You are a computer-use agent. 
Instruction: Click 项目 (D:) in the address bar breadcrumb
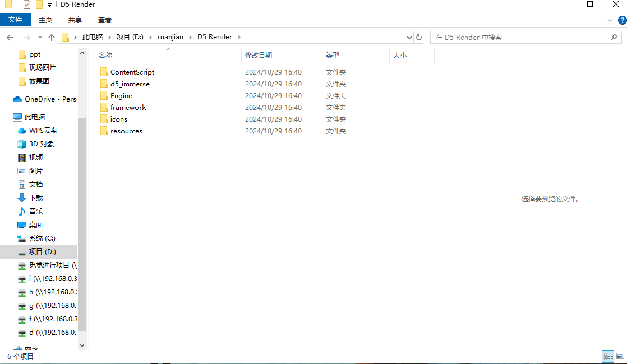pos(130,37)
